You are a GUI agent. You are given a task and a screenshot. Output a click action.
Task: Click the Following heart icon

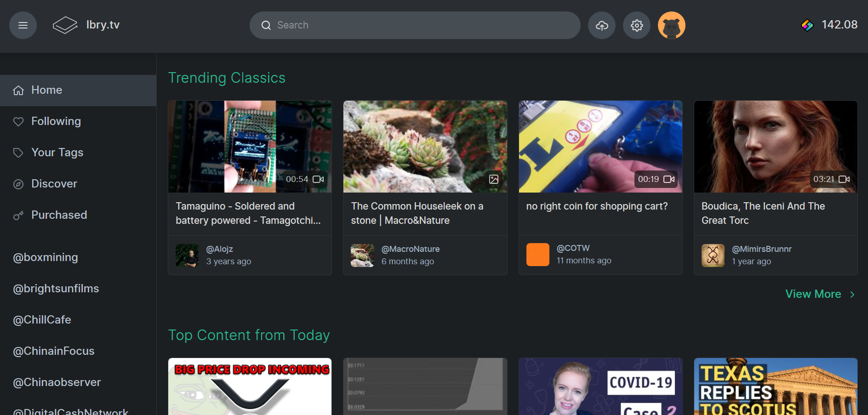click(18, 122)
